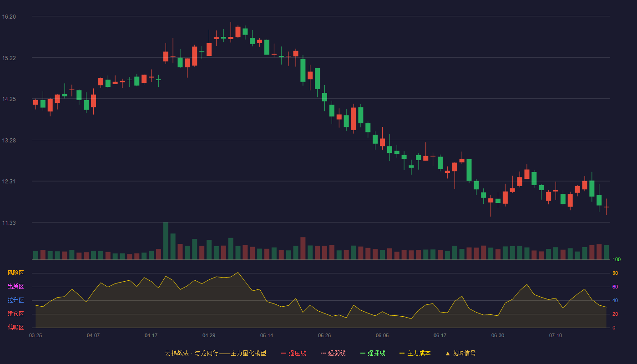This screenshot has height=364, width=637.
Task: Click the 13.28 price axis label
Action: tap(9, 141)
